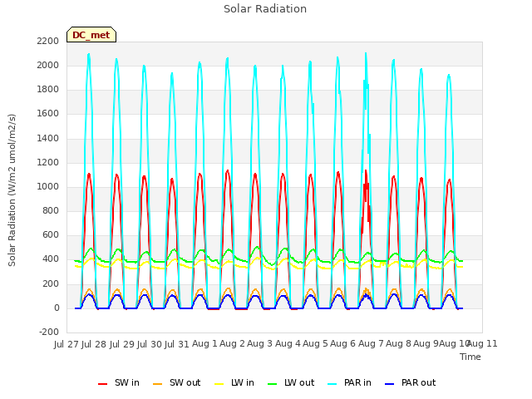Viewport: 532px width, 399px height.
Task: Click the 1400 y-axis tick label
Action: [48, 138]
